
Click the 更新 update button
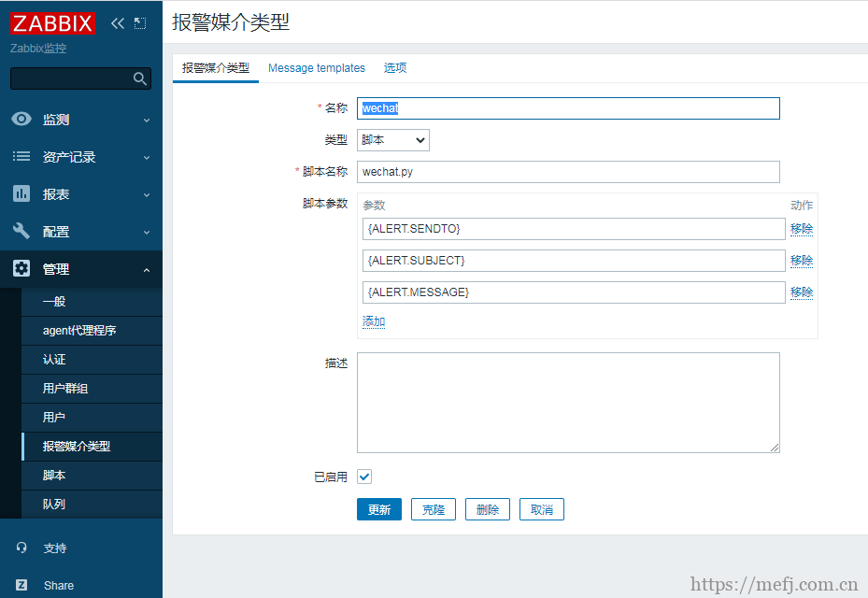point(378,509)
